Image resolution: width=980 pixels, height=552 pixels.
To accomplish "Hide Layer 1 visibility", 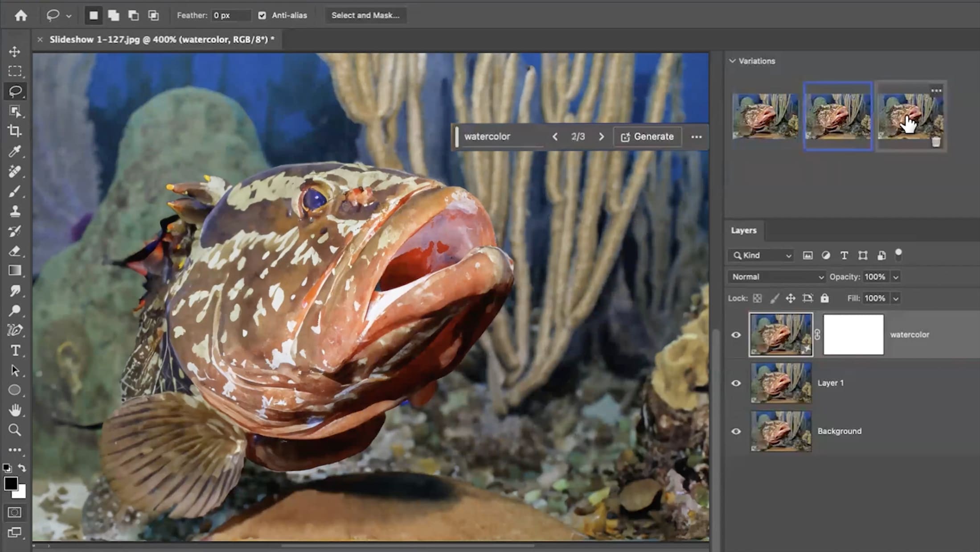I will click(x=736, y=383).
